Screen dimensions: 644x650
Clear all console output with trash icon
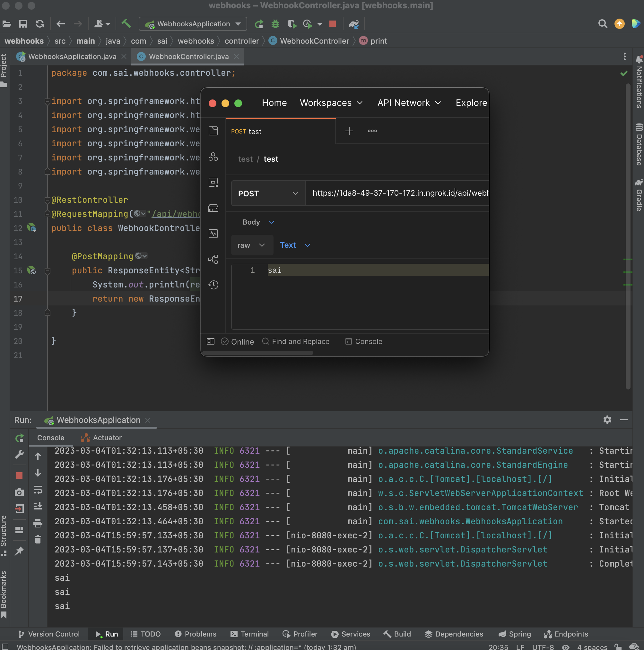38,539
